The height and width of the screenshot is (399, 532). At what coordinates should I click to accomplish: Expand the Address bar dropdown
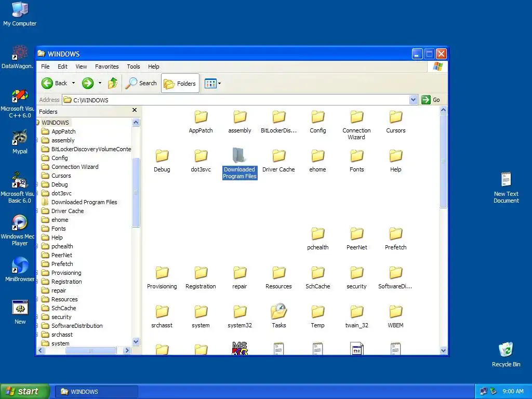413,100
